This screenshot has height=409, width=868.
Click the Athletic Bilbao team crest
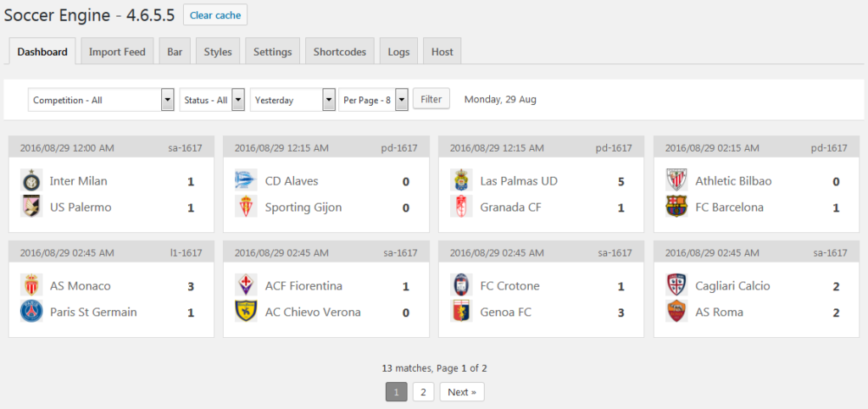[x=676, y=180]
